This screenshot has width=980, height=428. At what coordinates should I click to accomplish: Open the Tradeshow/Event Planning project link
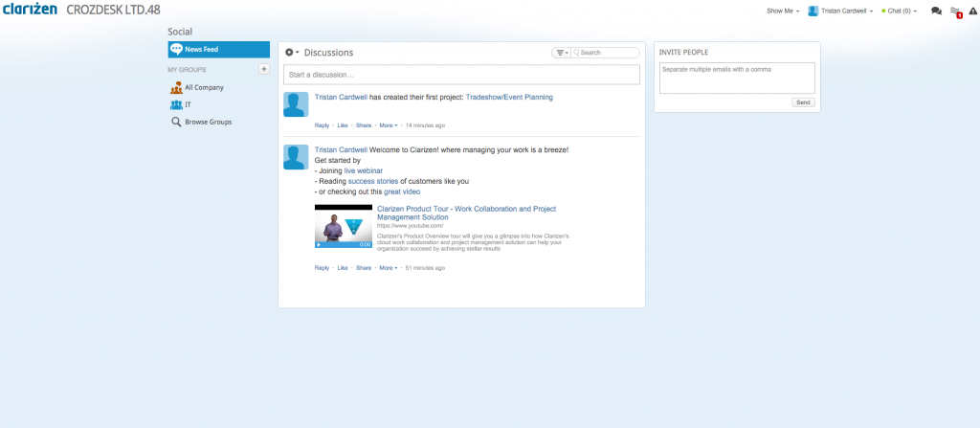pyautogui.click(x=509, y=97)
